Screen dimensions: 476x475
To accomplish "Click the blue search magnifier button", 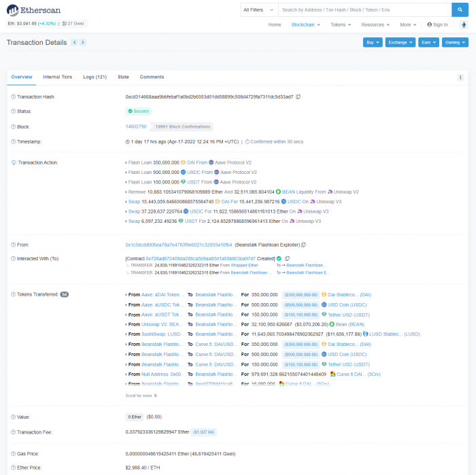I will tap(460, 10).
